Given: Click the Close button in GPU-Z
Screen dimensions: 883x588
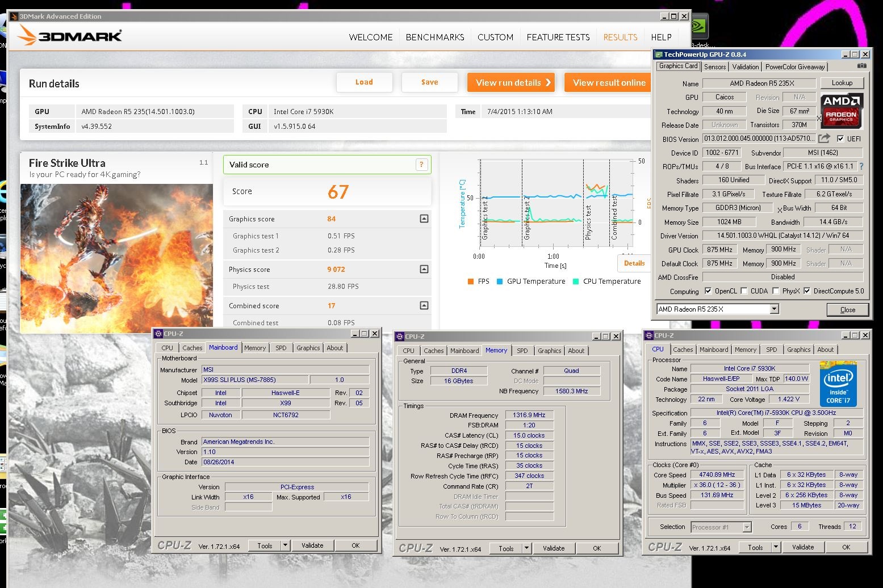Looking at the screenshot, I should [x=847, y=309].
